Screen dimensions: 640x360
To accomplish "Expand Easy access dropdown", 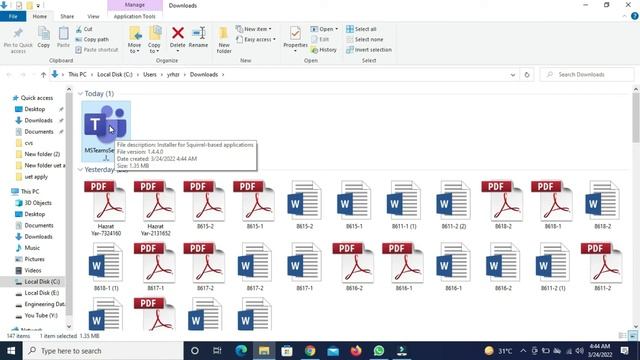I will 256,40.
